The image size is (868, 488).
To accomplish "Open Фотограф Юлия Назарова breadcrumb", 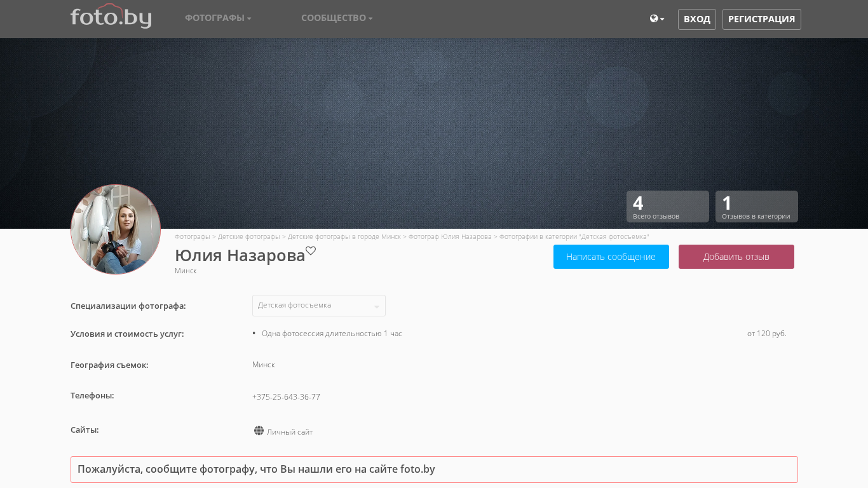I will [x=450, y=236].
